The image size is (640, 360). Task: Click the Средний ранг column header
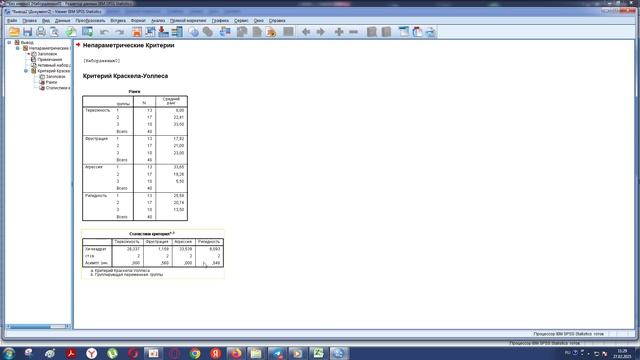[171, 101]
